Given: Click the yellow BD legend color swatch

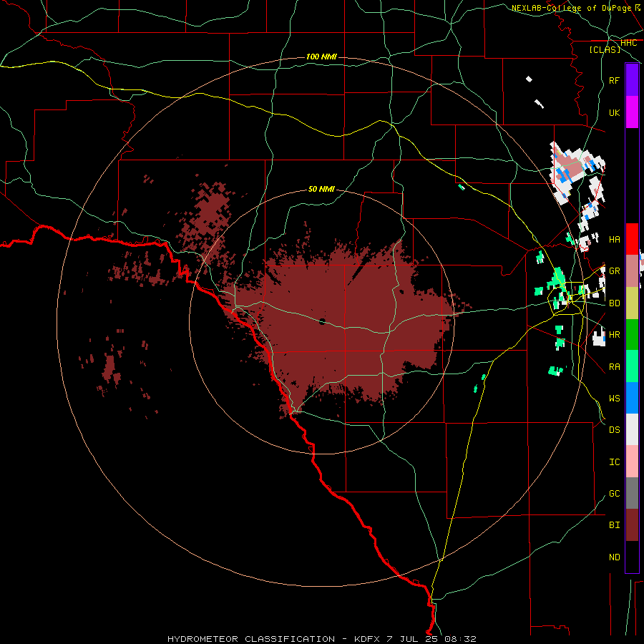Looking at the screenshot, I should pyautogui.click(x=632, y=303).
